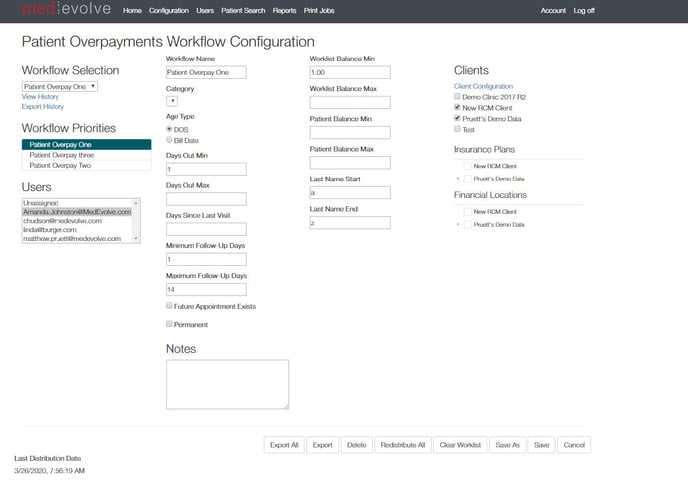Open the Client Configuration link

tap(483, 87)
